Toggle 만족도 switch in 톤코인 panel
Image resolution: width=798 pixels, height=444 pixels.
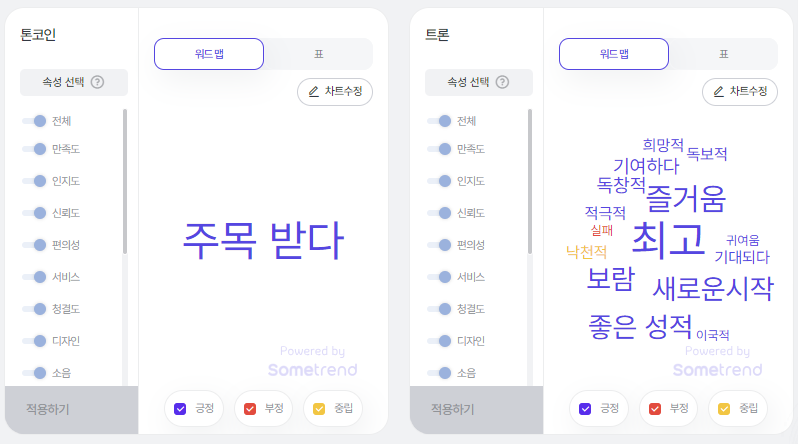click(x=34, y=149)
